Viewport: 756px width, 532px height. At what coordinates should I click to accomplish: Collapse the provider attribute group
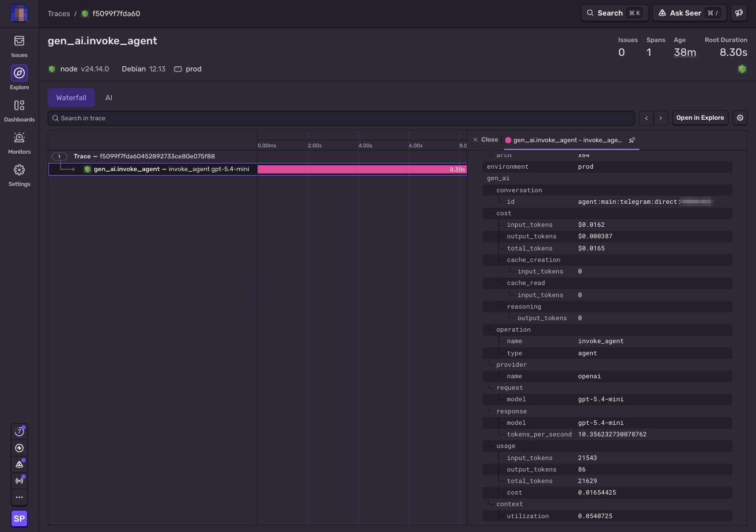point(511,364)
